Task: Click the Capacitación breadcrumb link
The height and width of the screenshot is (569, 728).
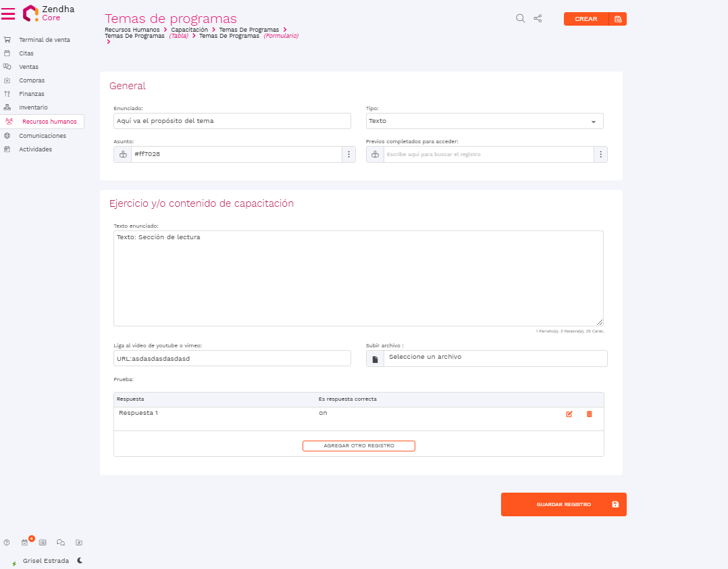Action: point(189,30)
